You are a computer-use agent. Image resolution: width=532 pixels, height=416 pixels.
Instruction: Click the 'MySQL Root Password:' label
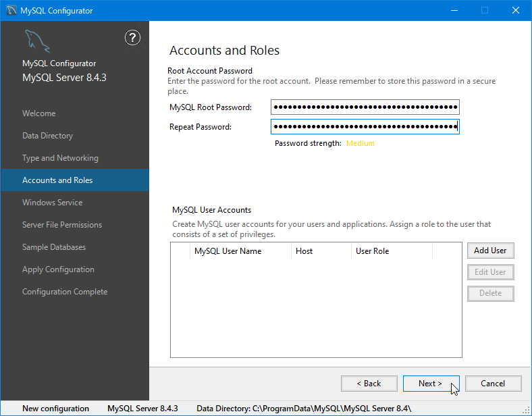(211, 107)
